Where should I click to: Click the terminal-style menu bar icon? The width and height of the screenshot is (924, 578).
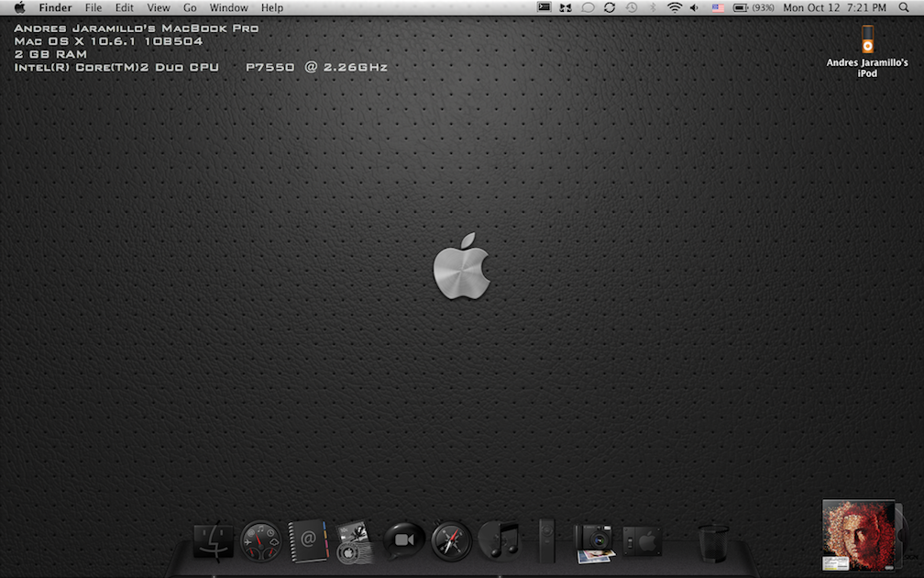pyautogui.click(x=544, y=7)
